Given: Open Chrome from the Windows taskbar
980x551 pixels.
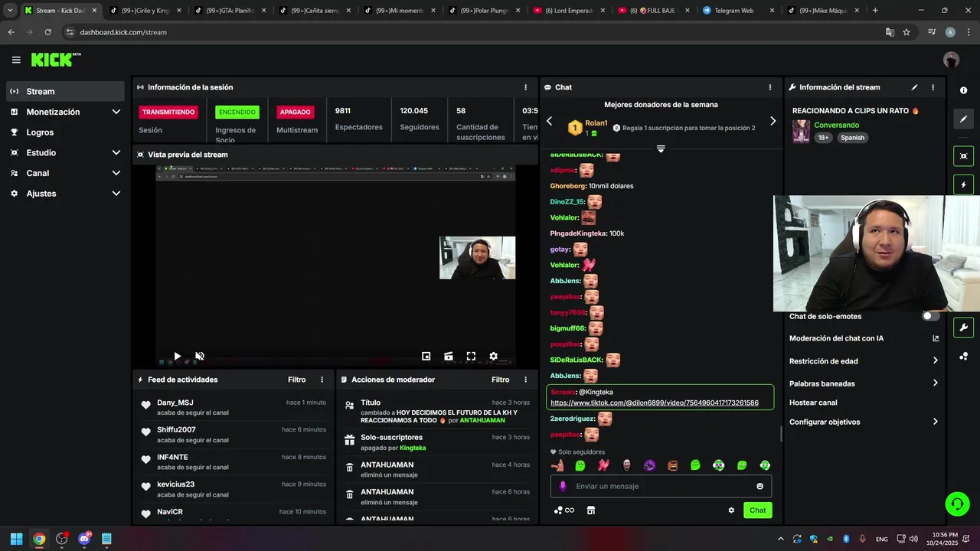Looking at the screenshot, I should pyautogui.click(x=39, y=539).
